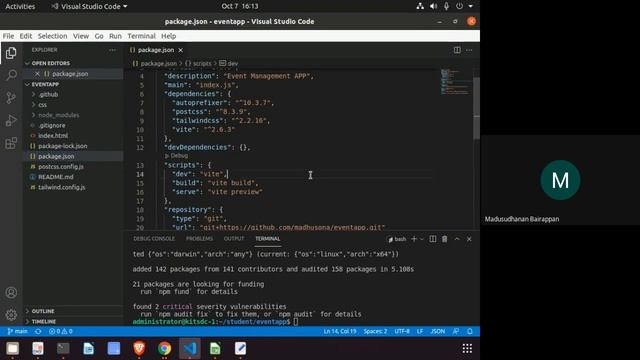Change file encoding UTF-8
The width and height of the screenshot is (640, 360).
pyautogui.click(x=402, y=331)
